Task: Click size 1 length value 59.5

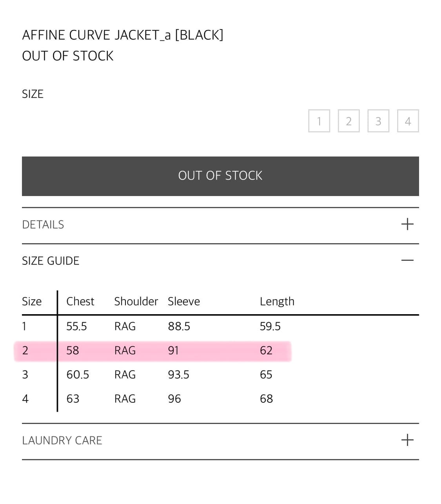Action: pos(270,326)
